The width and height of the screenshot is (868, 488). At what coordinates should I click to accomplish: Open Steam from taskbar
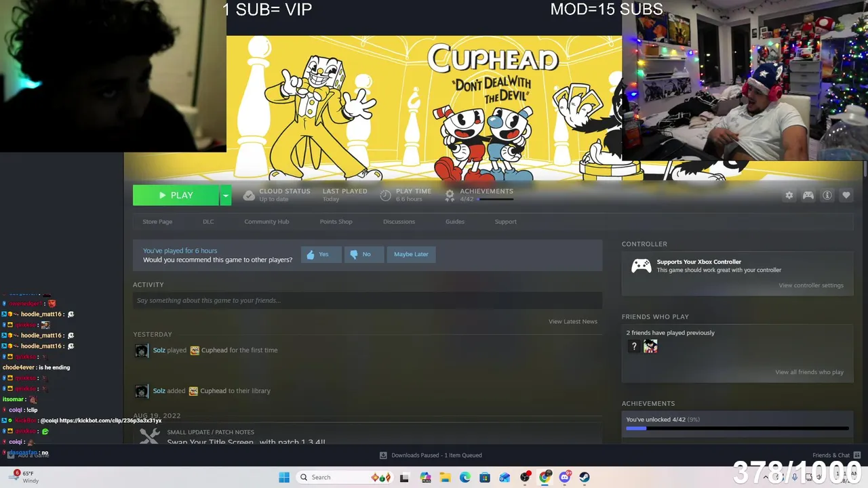585,477
